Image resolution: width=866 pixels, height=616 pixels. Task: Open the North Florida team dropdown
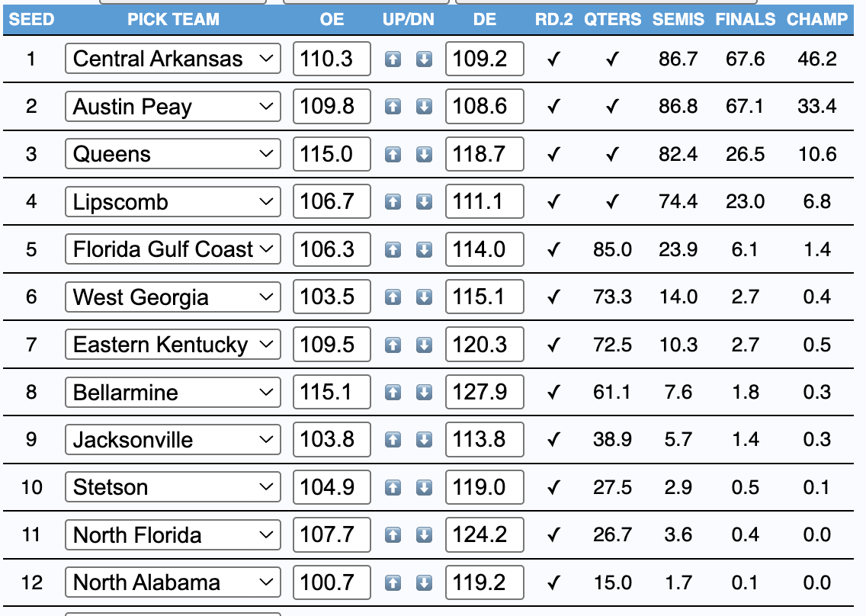(x=173, y=535)
